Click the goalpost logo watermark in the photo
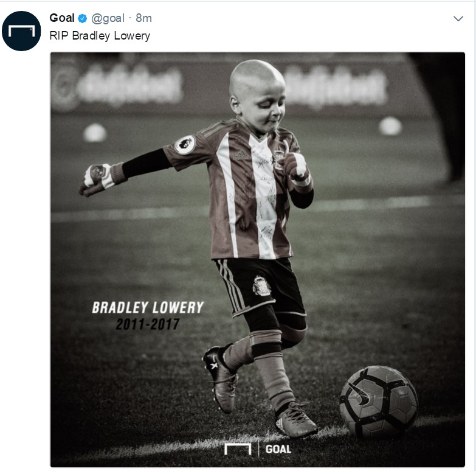The image size is (476, 471). tap(238, 449)
